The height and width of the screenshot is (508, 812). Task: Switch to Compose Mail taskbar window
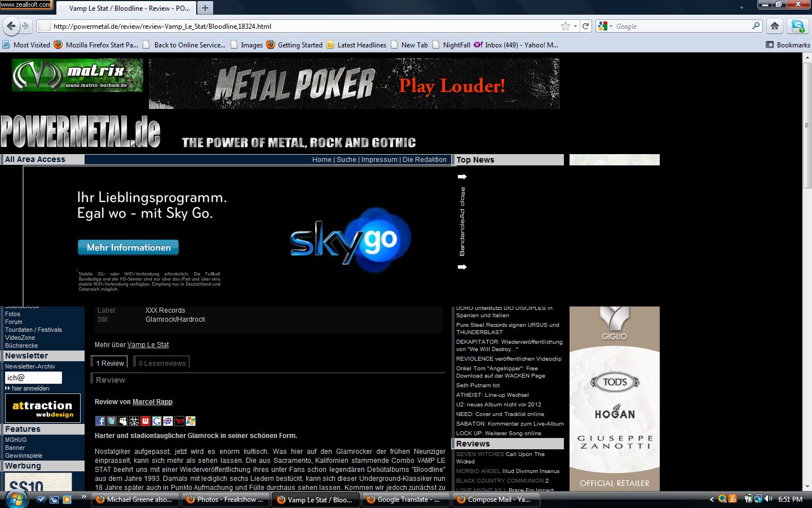click(496, 500)
